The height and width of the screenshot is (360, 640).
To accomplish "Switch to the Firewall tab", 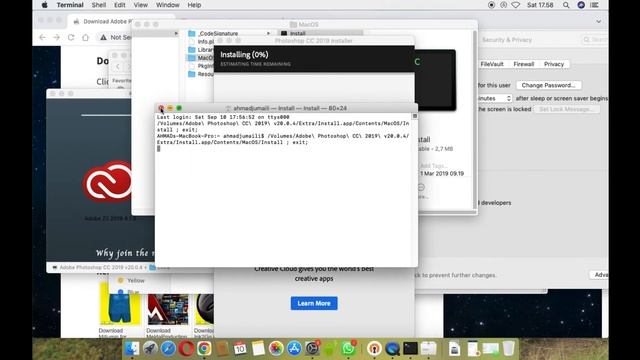I will tap(524, 64).
